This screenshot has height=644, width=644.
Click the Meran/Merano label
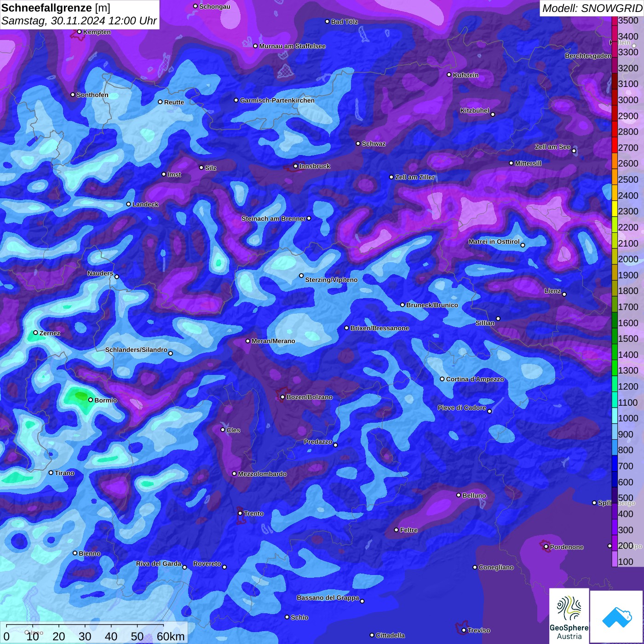coord(273,341)
